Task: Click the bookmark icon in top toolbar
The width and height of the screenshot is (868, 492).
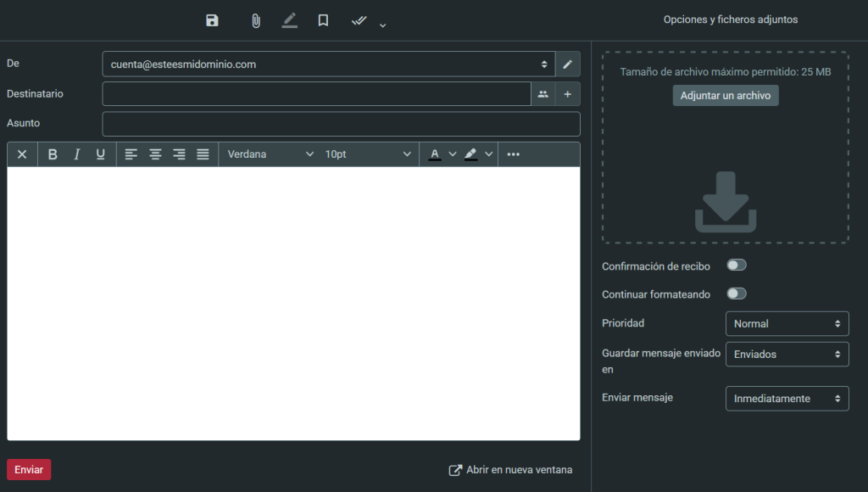Action: (x=323, y=20)
